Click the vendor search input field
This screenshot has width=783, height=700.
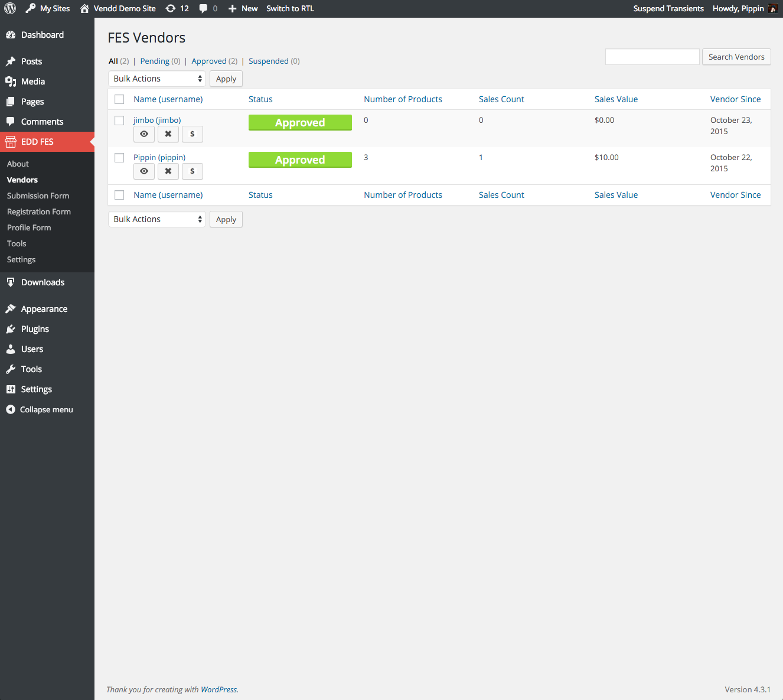[x=652, y=57]
